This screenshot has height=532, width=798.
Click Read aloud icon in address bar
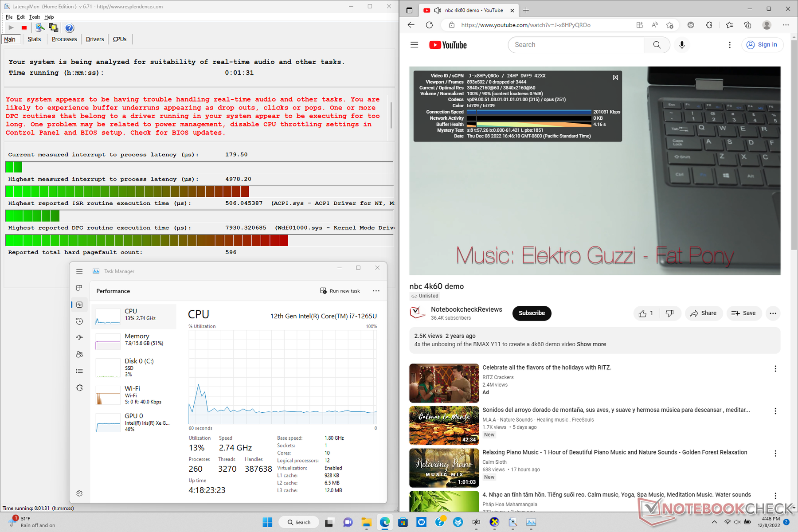(x=655, y=25)
